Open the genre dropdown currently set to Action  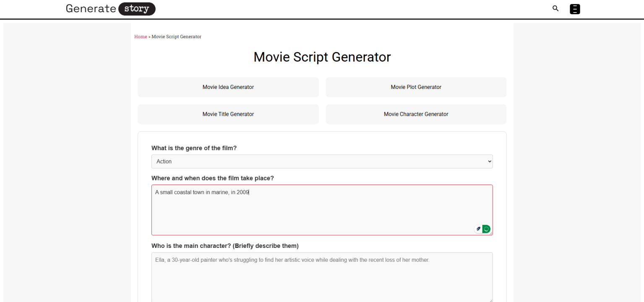[322, 161]
